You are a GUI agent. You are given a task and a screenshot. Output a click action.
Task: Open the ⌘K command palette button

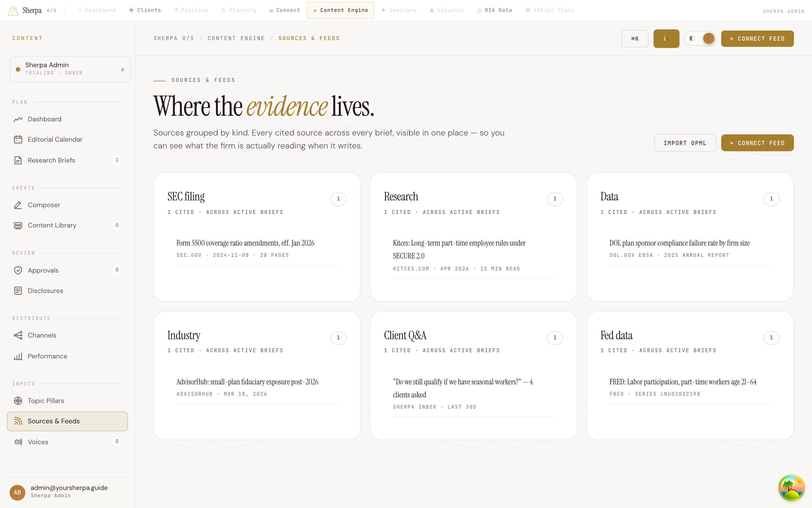tap(634, 39)
